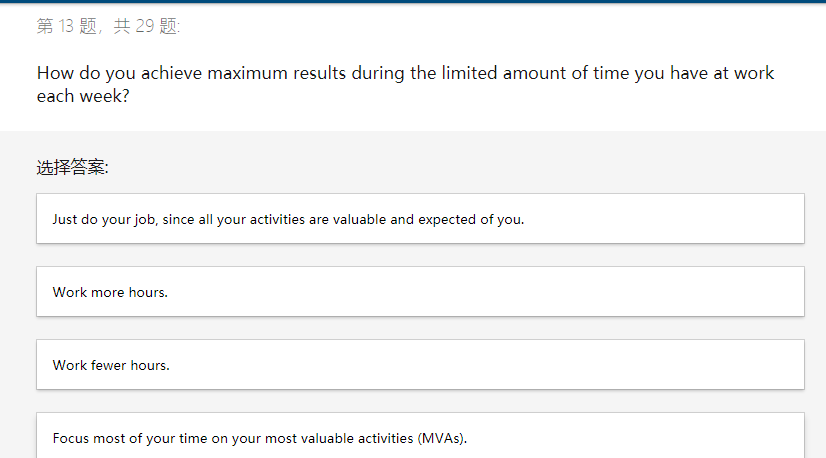Click the "选择答案:" label
Image resolution: width=826 pixels, height=458 pixels.
pos(72,167)
